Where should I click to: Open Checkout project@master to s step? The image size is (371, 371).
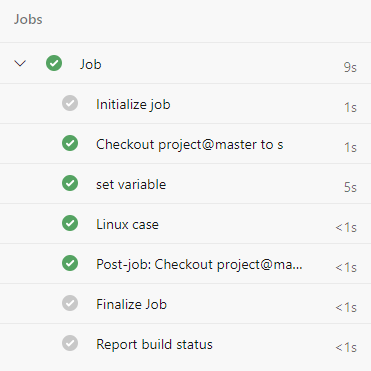point(185,144)
